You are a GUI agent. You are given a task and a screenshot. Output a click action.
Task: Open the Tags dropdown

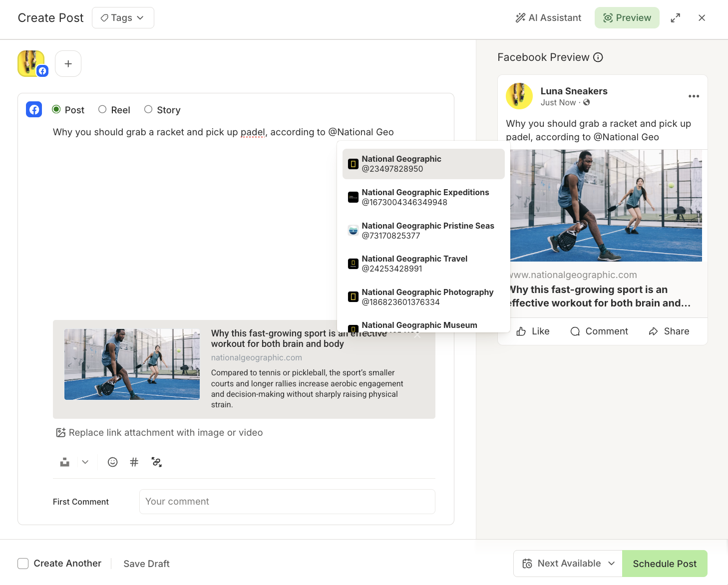(x=123, y=17)
